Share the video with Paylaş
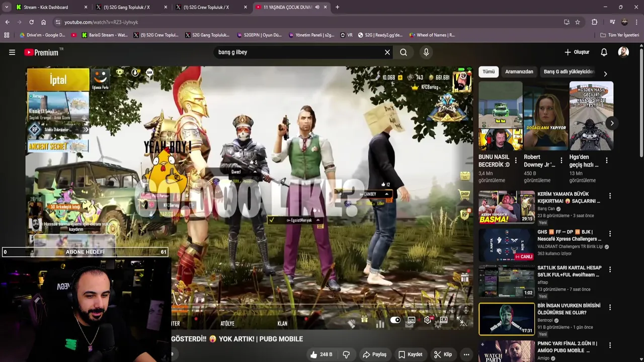The height and width of the screenshot is (362, 644). 375,354
